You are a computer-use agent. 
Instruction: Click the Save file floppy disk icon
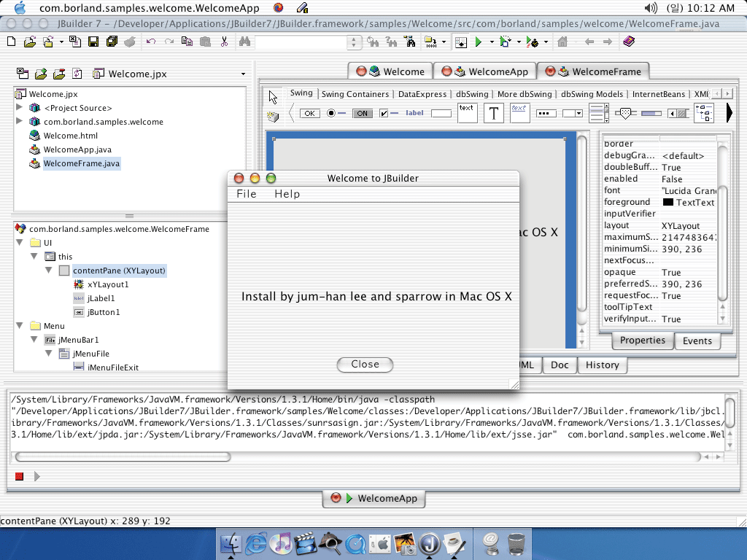(x=93, y=42)
